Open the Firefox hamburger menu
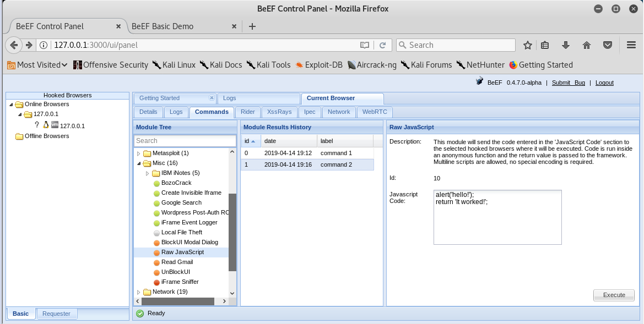This screenshot has width=644, height=324. click(631, 45)
